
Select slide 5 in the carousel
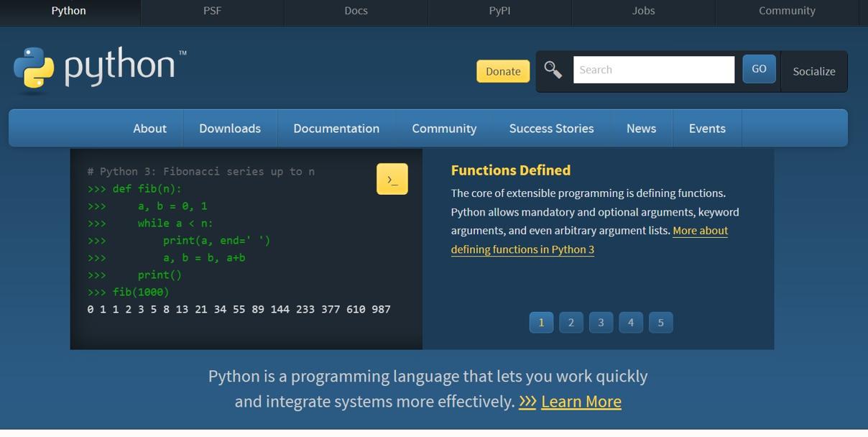(x=661, y=322)
